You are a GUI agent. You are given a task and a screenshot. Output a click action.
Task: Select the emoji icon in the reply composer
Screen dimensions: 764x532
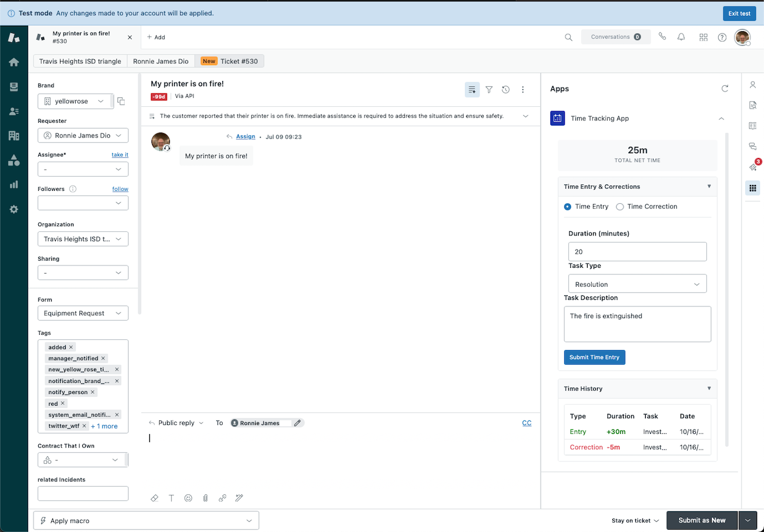click(x=188, y=497)
